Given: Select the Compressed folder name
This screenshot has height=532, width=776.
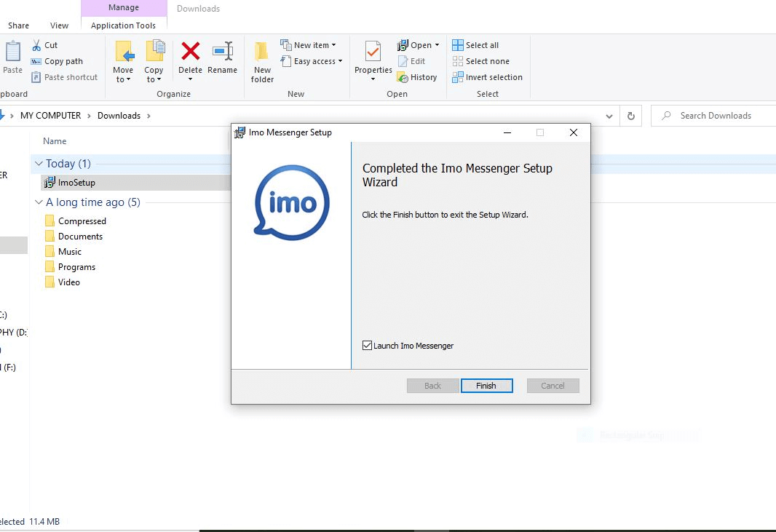Looking at the screenshot, I should coord(82,221).
